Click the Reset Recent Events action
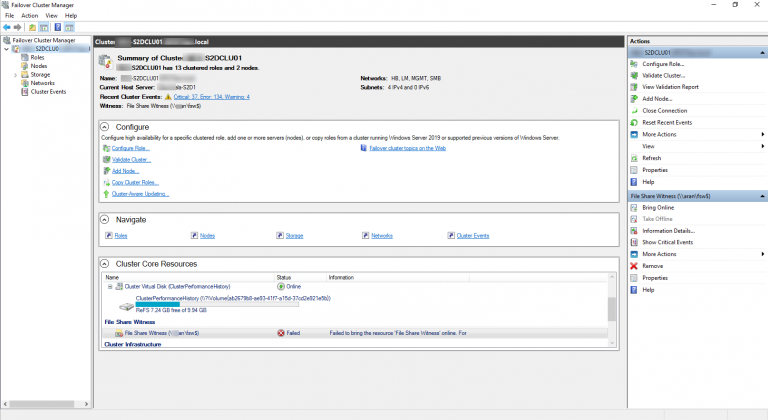 (x=667, y=123)
